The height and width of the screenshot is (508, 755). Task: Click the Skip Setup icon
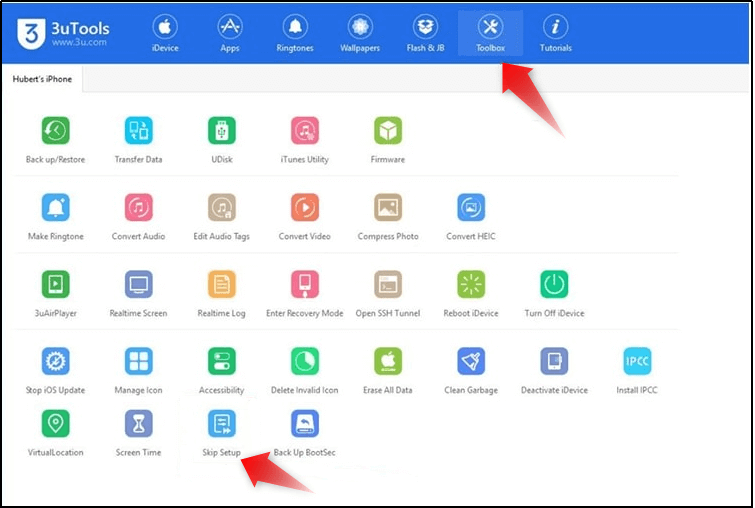[x=221, y=423]
